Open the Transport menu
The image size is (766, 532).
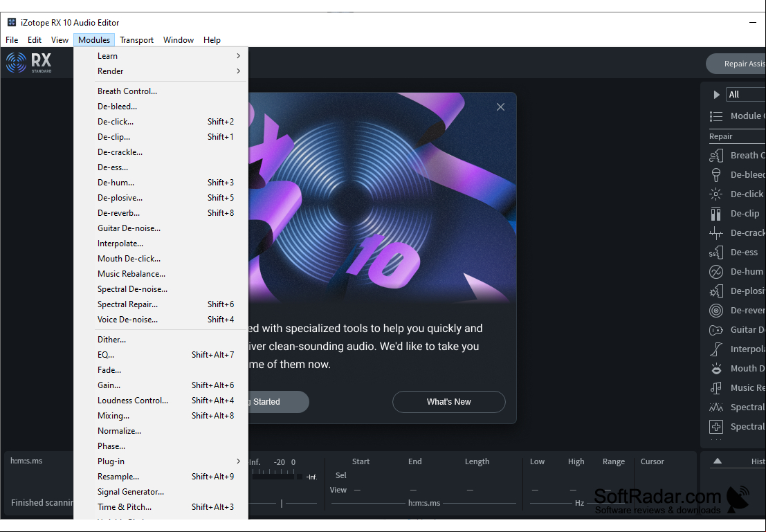tap(136, 40)
